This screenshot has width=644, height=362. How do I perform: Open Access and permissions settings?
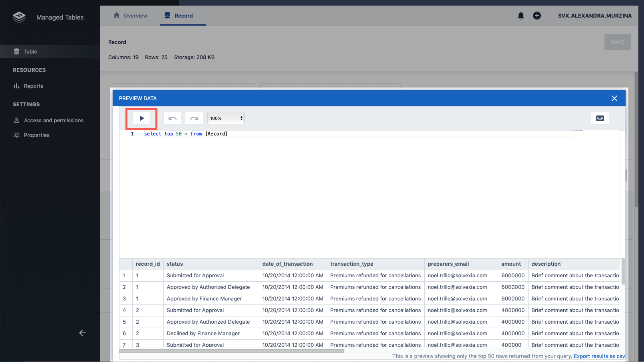tap(54, 120)
